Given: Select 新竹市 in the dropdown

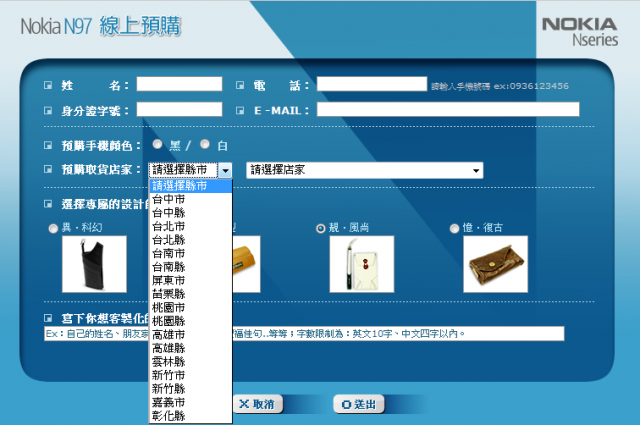Looking at the screenshot, I should [x=191, y=375].
